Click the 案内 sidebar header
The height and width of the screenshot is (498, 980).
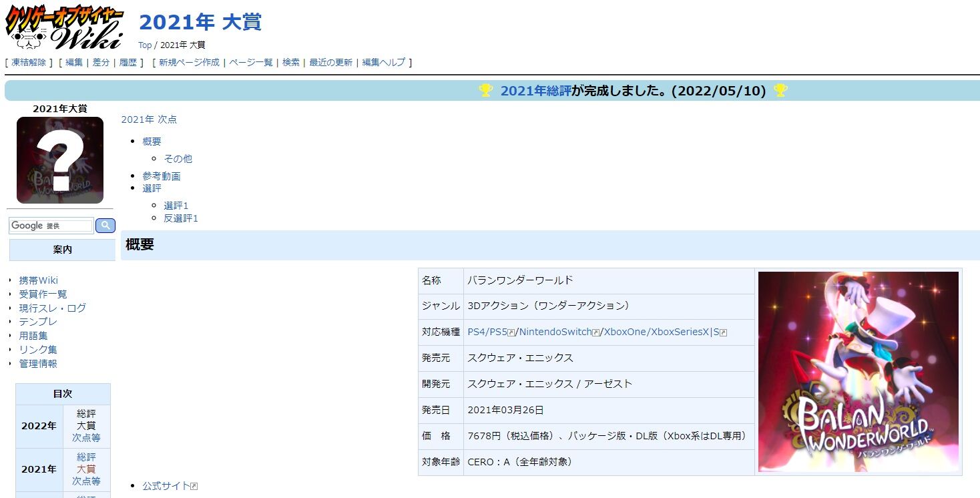(63, 250)
